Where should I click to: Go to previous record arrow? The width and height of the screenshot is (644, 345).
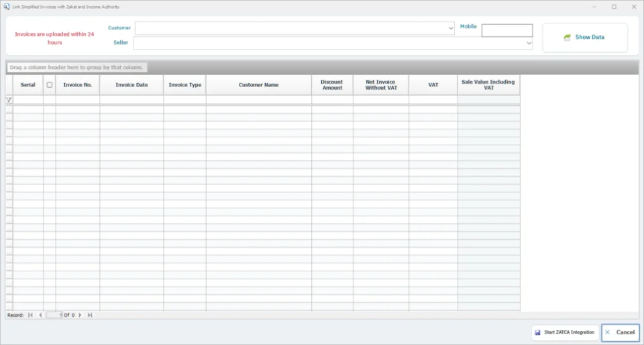[x=40, y=315]
